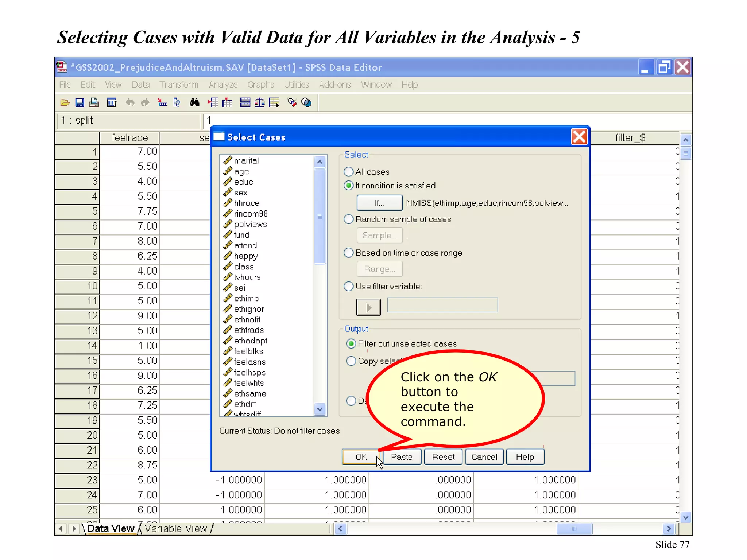
Task: Click horizontal scrollbar left arrow
Action: point(340,529)
